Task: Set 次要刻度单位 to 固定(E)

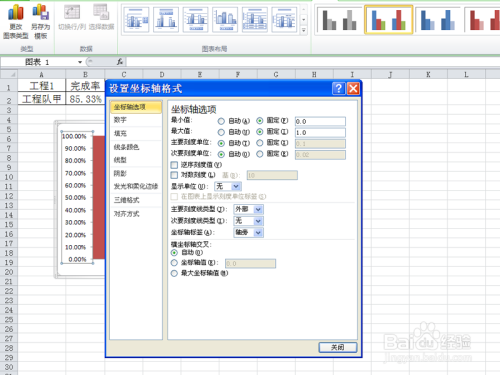Action: pos(260,154)
